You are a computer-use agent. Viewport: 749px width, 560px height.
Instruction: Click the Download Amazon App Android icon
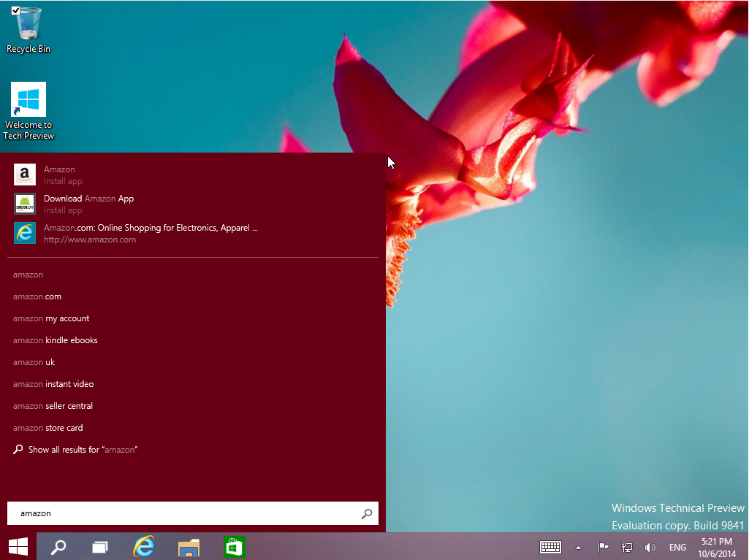tap(25, 204)
